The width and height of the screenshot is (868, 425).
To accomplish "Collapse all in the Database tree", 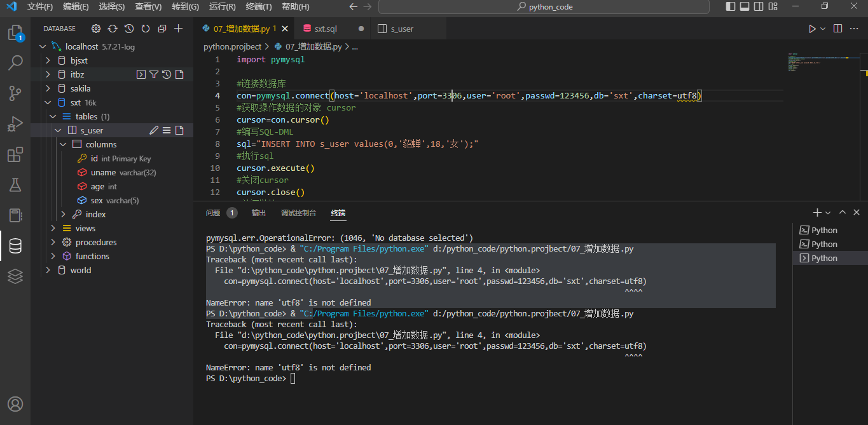I will pyautogui.click(x=162, y=29).
